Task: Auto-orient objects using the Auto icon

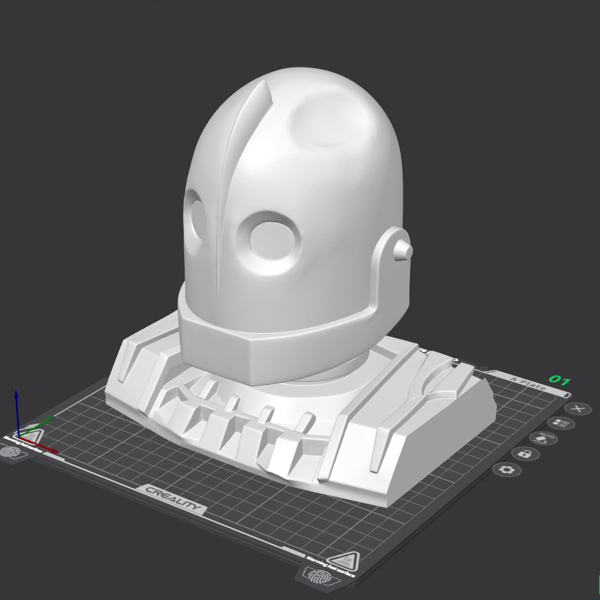Action: coord(543,438)
